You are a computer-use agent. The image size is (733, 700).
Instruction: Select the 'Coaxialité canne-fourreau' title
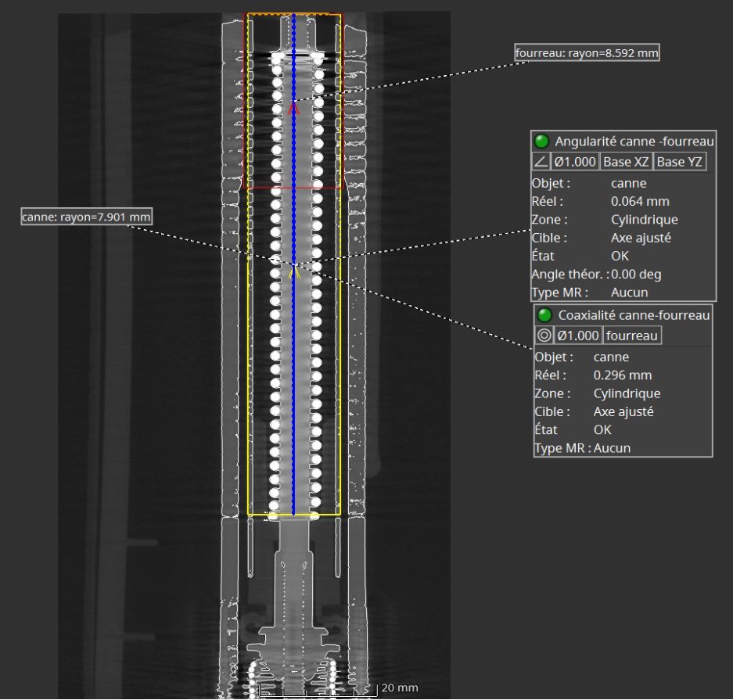coord(634,315)
